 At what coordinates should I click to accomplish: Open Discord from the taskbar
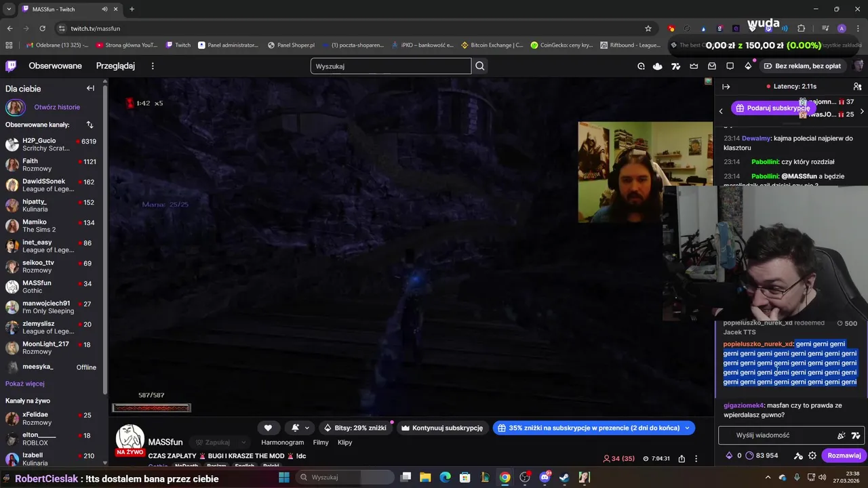click(x=545, y=477)
